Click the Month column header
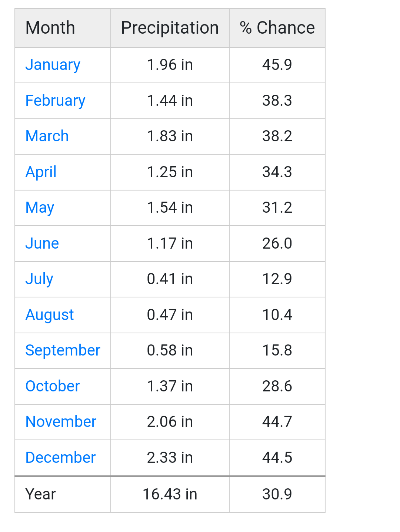400x532 pixels. tap(63, 28)
